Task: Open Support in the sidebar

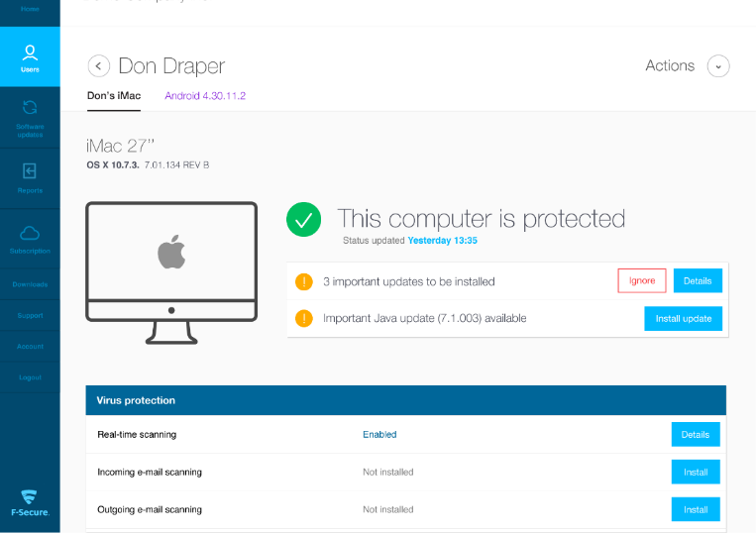Action: [x=30, y=315]
